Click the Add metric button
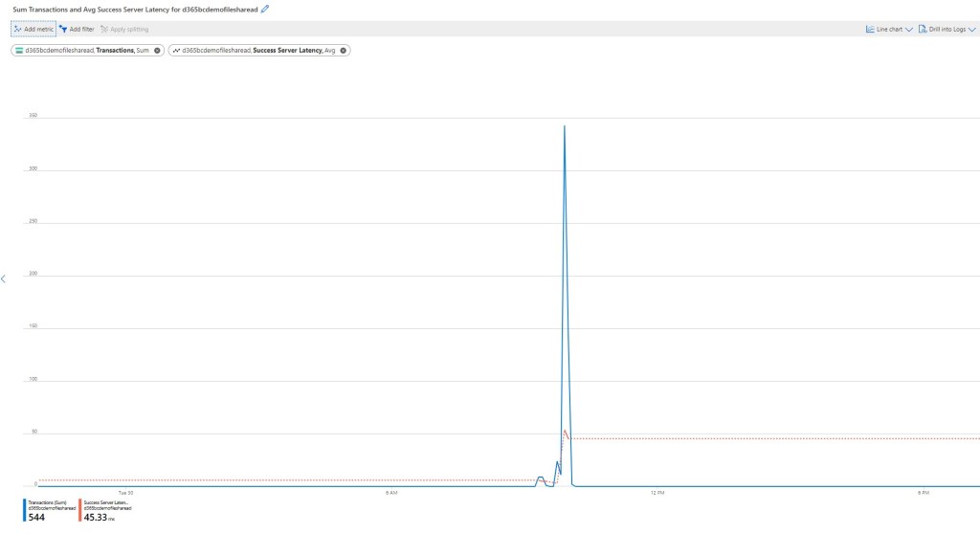 pyautogui.click(x=33, y=30)
